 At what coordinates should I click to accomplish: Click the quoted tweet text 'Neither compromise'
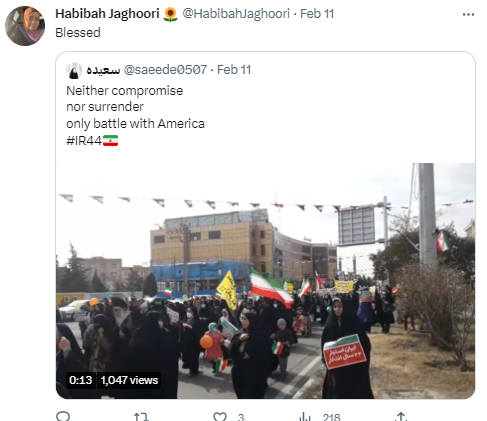point(125,91)
